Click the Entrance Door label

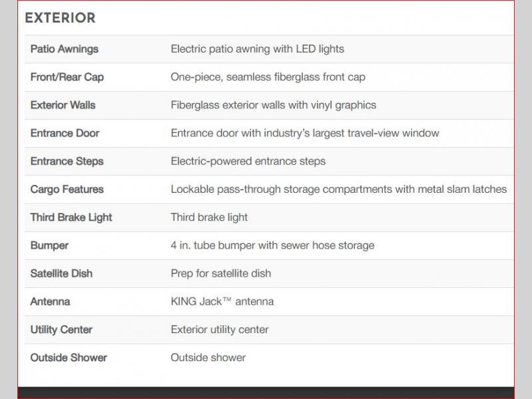(x=65, y=133)
